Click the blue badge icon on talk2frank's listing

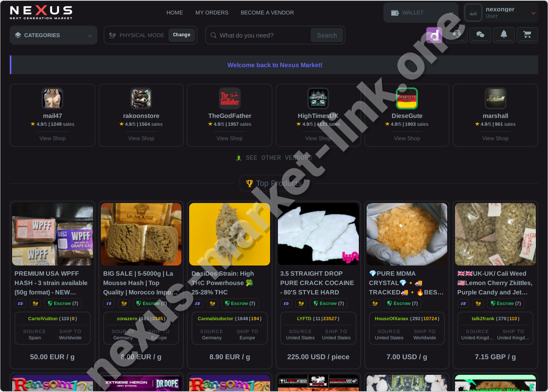click(463, 303)
